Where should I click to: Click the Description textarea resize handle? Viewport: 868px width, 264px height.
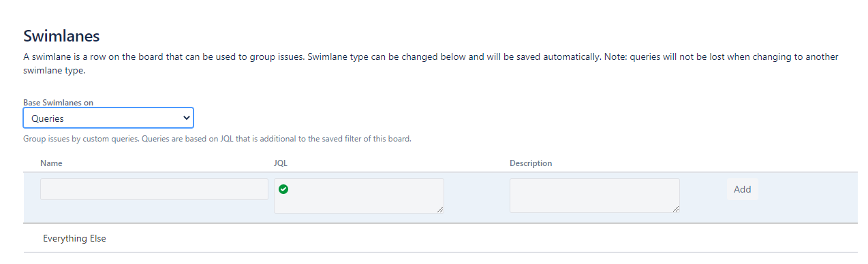tap(676, 210)
